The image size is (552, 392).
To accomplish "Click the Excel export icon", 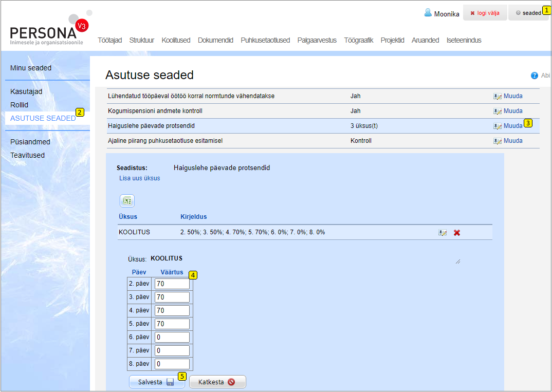I will 127,201.
